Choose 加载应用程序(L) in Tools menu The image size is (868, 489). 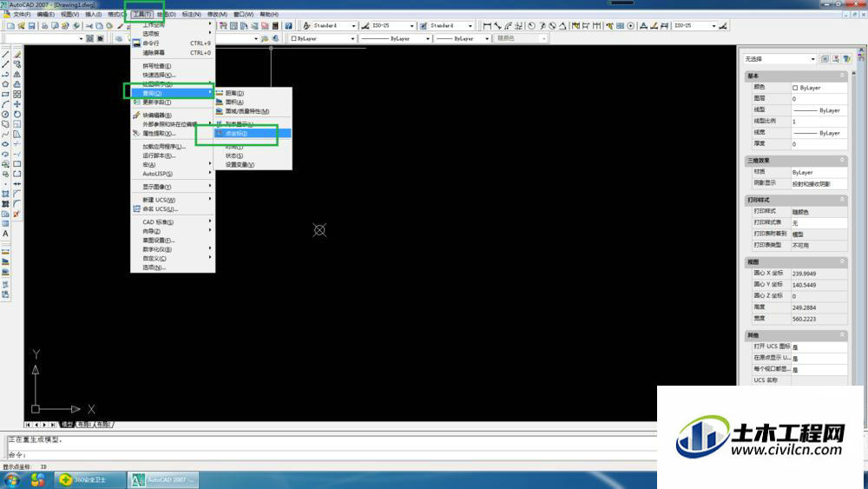coord(173,147)
